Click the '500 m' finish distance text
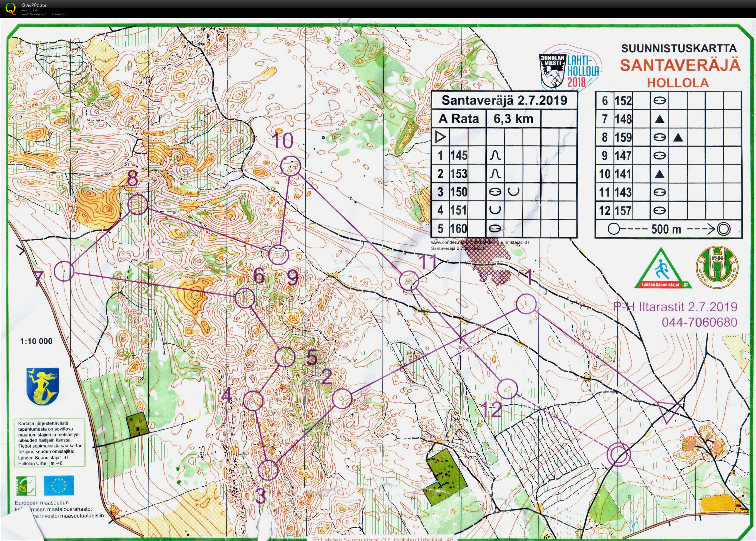This screenshot has height=541, width=756. (x=666, y=229)
